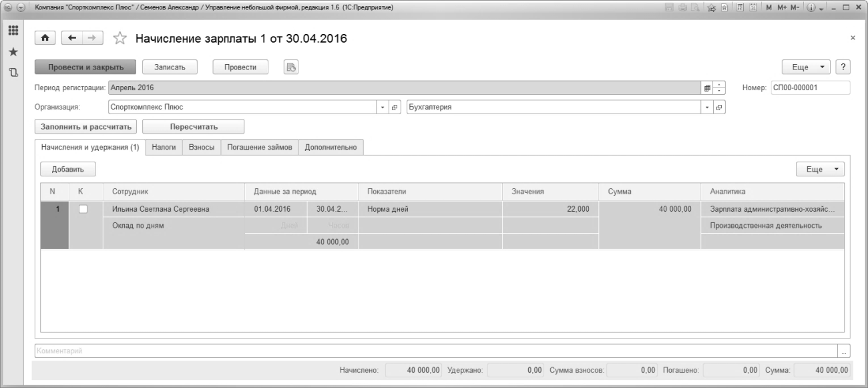Select the Сотрудник column header
This screenshot has width=868, height=388.
[174, 192]
